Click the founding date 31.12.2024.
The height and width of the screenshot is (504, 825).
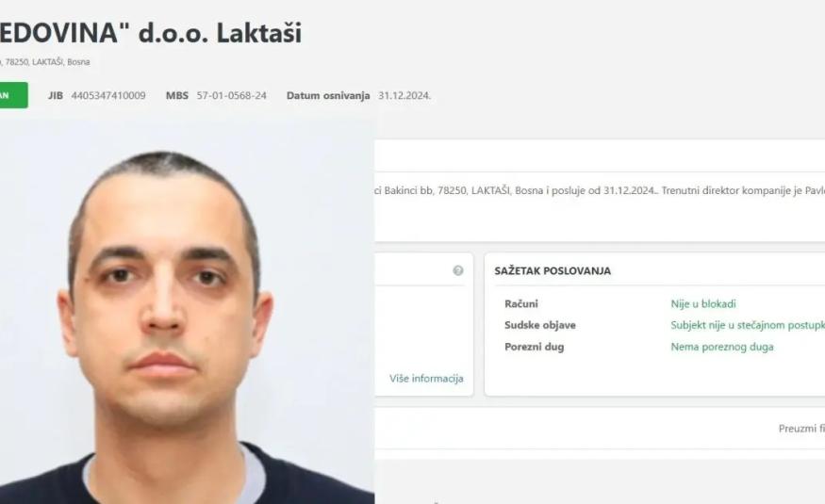point(404,96)
